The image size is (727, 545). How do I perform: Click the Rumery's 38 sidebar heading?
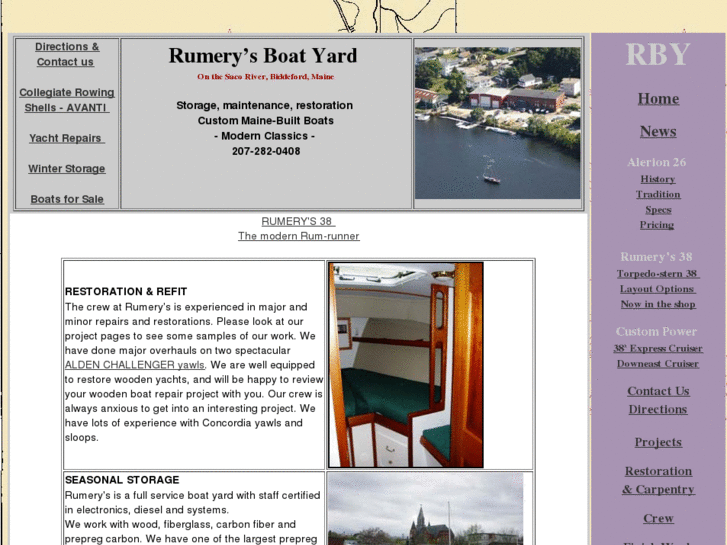[x=656, y=257]
